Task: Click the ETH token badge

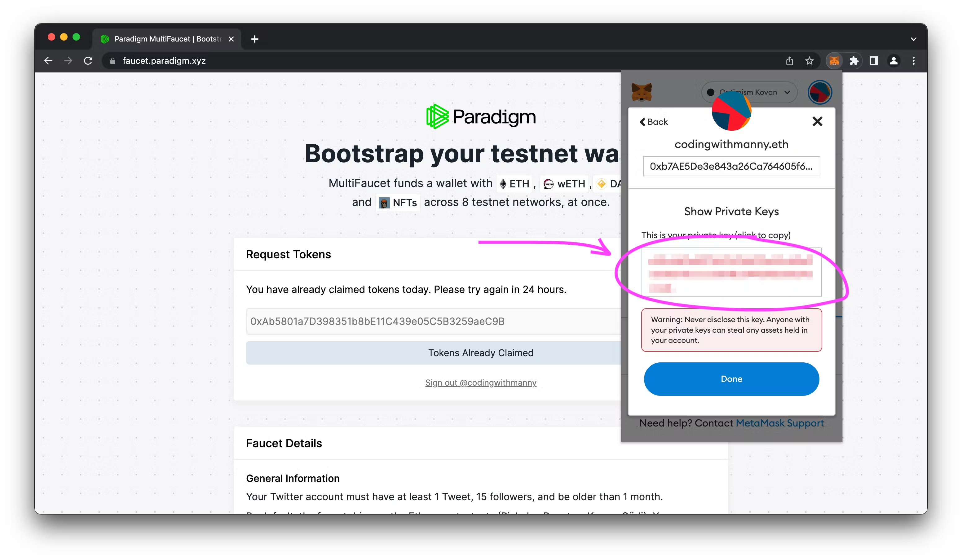Action: click(514, 184)
